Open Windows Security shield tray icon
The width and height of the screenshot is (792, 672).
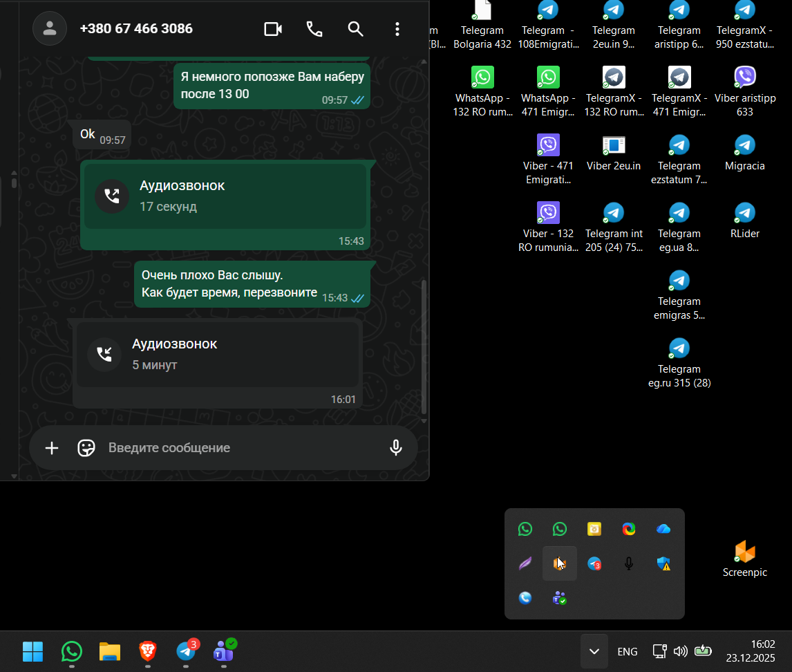pos(663,563)
